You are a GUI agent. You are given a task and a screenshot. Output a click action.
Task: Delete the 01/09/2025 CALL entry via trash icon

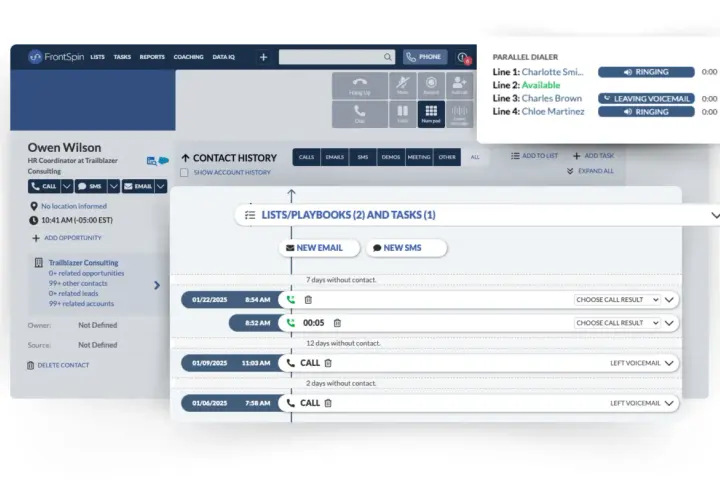[x=328, y=363]
